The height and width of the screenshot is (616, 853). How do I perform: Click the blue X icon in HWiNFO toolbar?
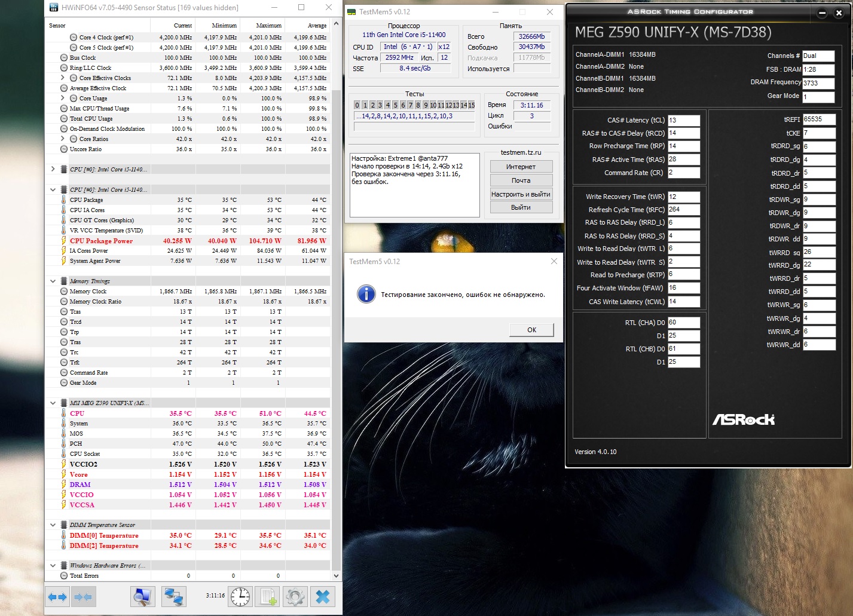pyautogui.click(x=323, y=596)
